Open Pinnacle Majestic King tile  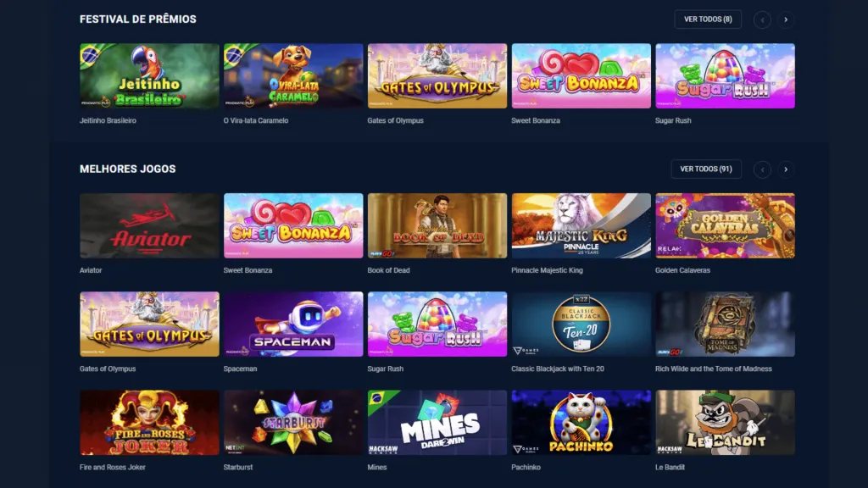click(581, 225)
